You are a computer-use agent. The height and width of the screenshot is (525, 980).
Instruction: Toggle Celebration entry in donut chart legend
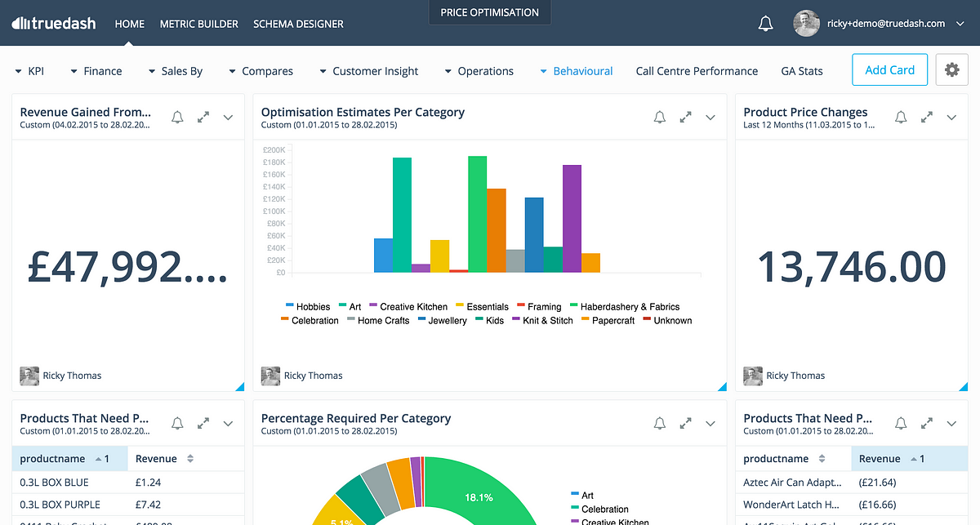click(x=600, y=509)
